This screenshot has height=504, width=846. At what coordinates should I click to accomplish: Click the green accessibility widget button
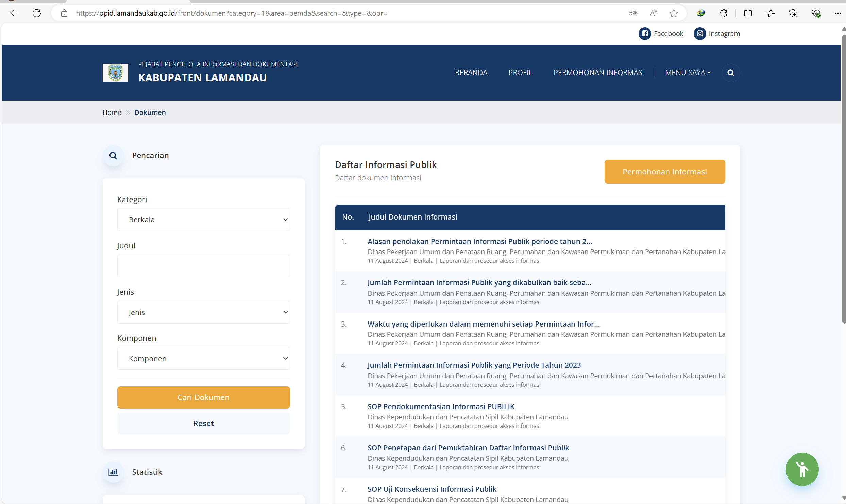click(802, 469)
